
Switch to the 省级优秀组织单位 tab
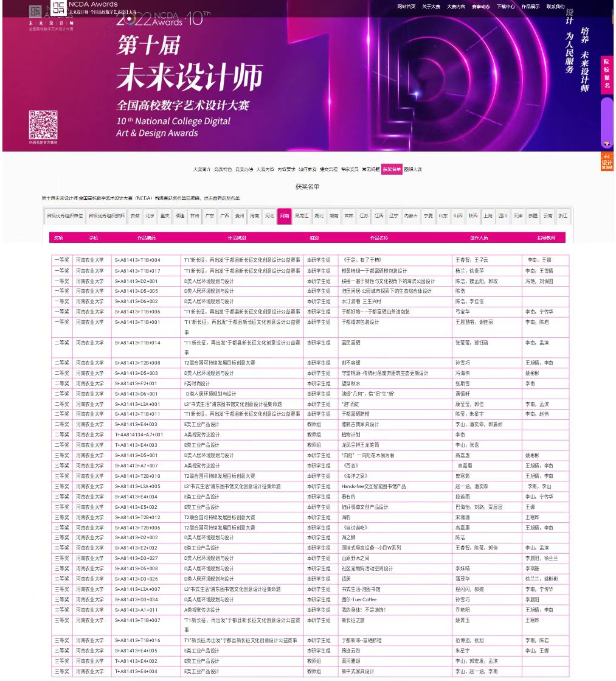tap(65, 216)
